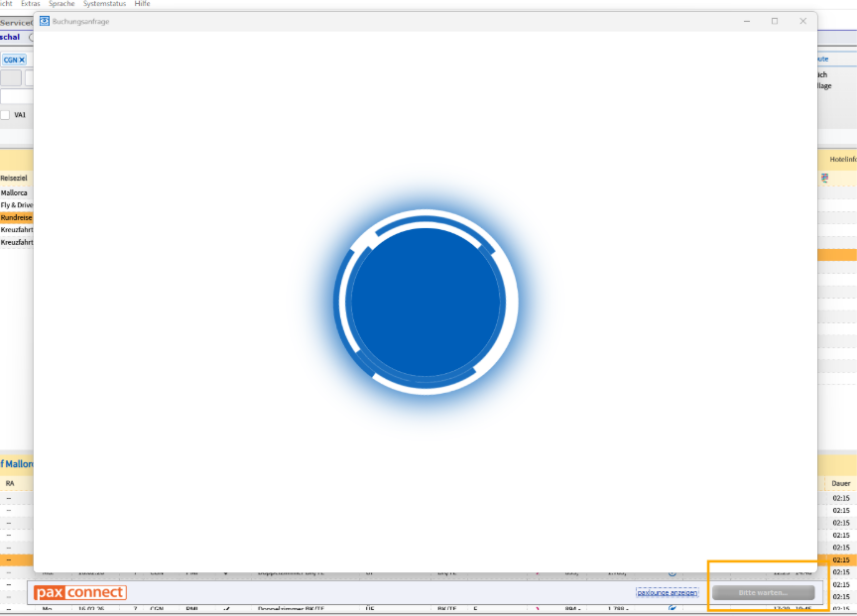Open the Hilfe menu

coord(142,3)
